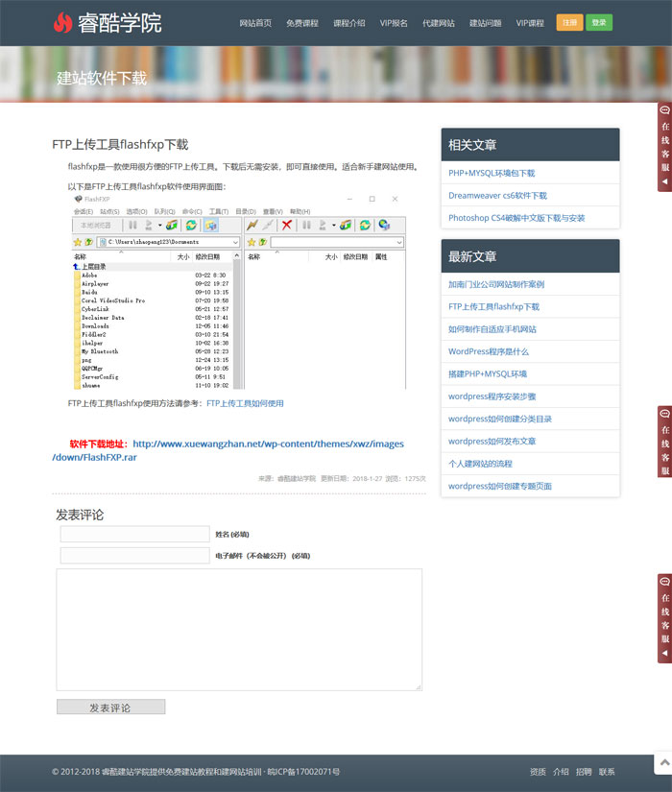Open the Dreamweaver cs6软件下载 article

click(x=497, y=196)
